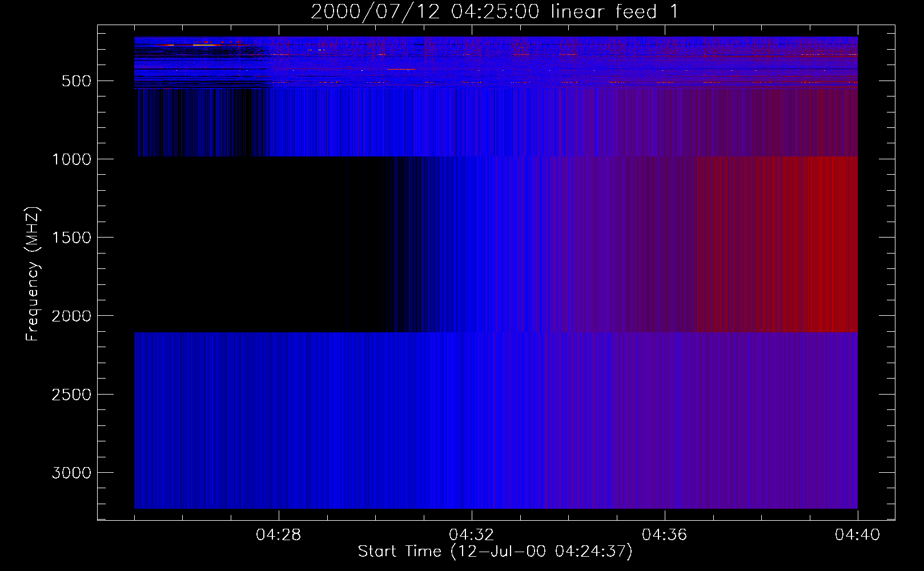Click the 04:40 time tick label
Screen dimensions: 924x571
tap(858, 535)
